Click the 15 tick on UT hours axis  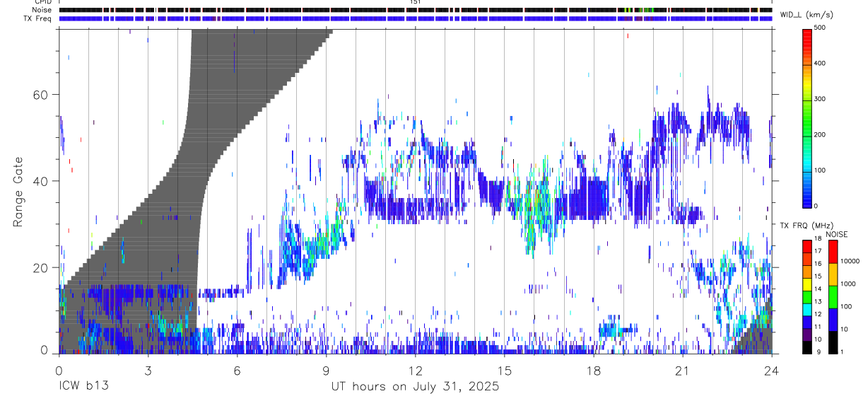point(505,371)
